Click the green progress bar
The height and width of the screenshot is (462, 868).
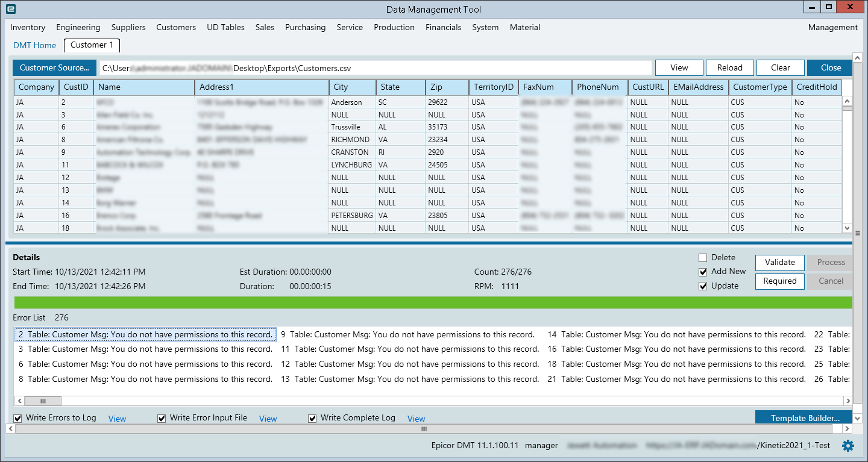coord(433,302)
